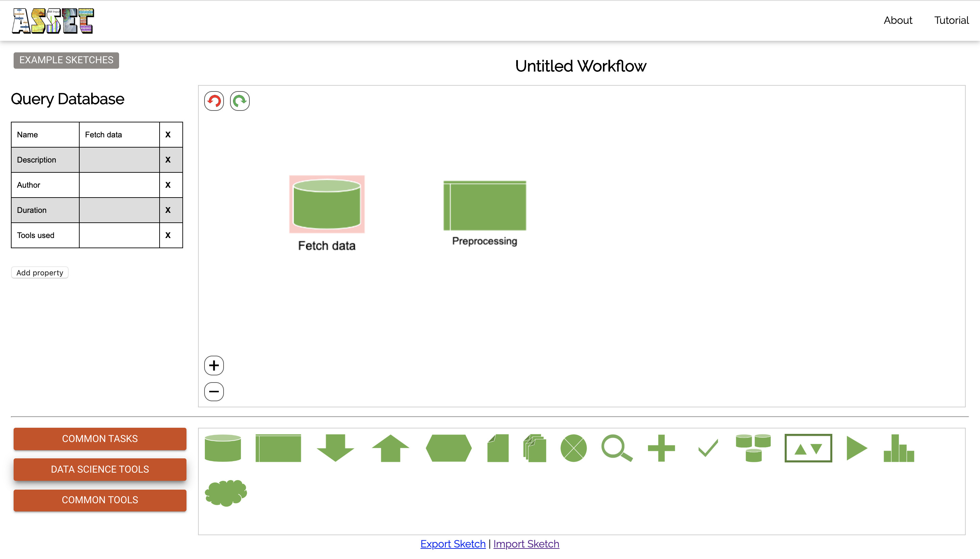Zoom in with the plus button
Image resolution: width=980 pixels, height=559 pixels.
(214, 366)
